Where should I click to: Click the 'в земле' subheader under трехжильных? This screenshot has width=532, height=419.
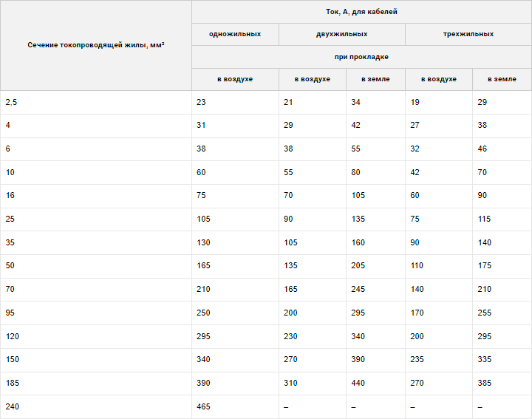tap(502, 79)
